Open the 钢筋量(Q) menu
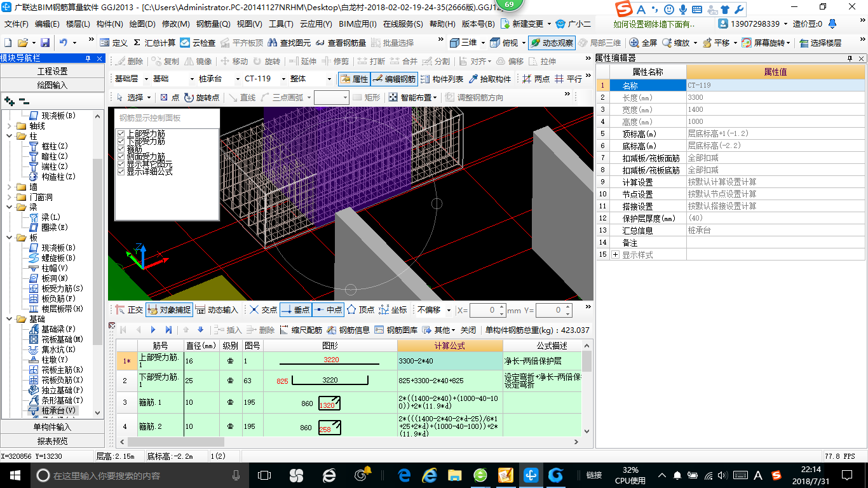Image resolution: width=868 pixels, height=488 pixels. pyautogui.click(x=214, y=24)
